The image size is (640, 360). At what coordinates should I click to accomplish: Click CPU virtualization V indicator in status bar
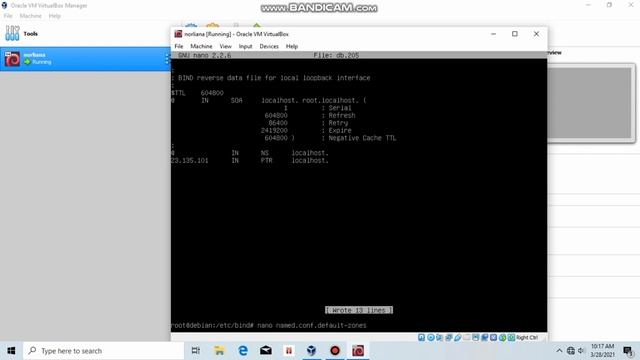(493, 338)
